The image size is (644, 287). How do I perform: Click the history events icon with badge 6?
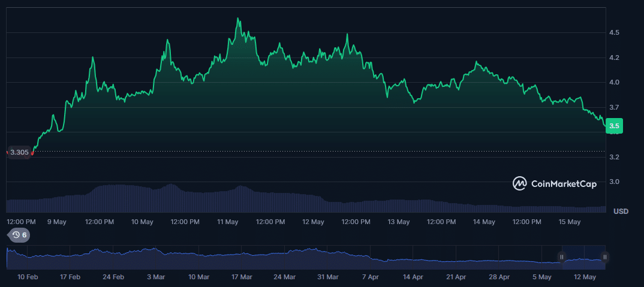click(x=19, y=235)
